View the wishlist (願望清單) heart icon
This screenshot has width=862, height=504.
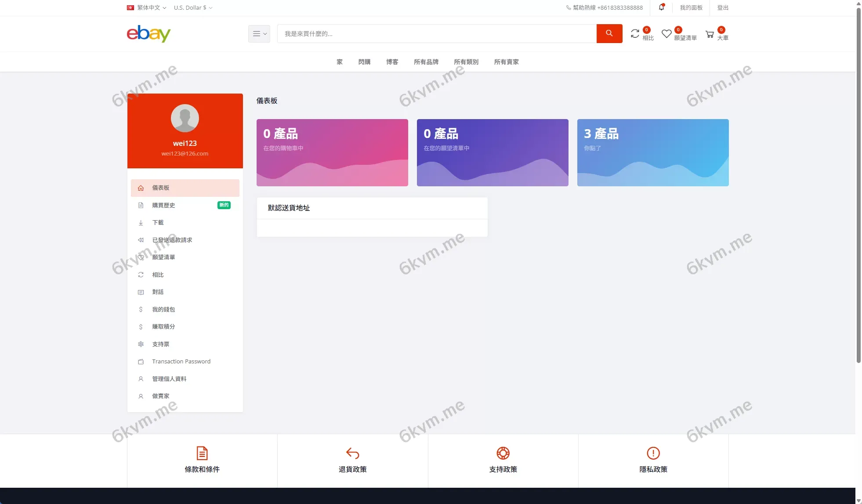(x=667, y=33)
